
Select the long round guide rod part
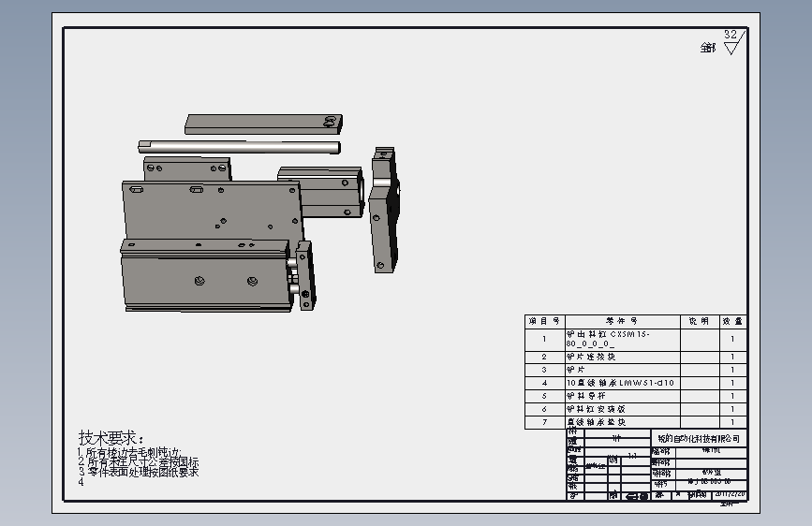point(239,147)
